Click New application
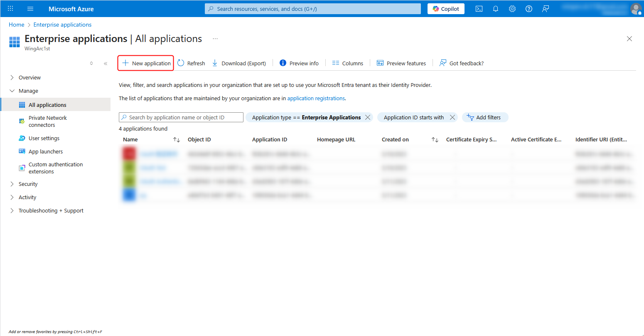This screenshot has width=644, height=336. 146,63
